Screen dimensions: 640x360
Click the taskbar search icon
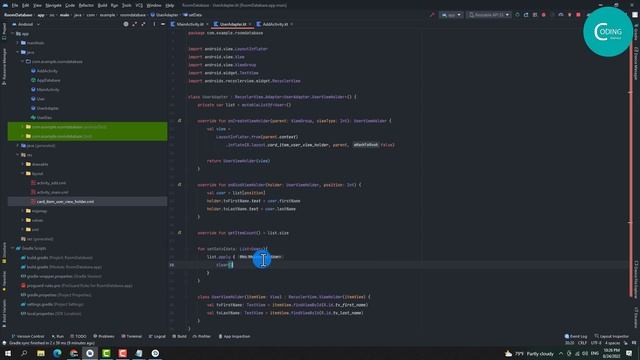24,353
